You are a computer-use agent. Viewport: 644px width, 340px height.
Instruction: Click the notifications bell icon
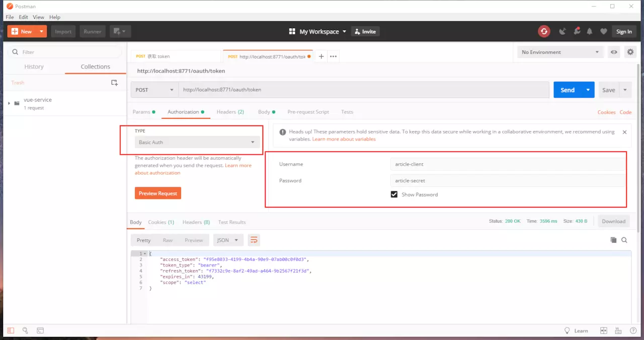[x=590, y=31]
